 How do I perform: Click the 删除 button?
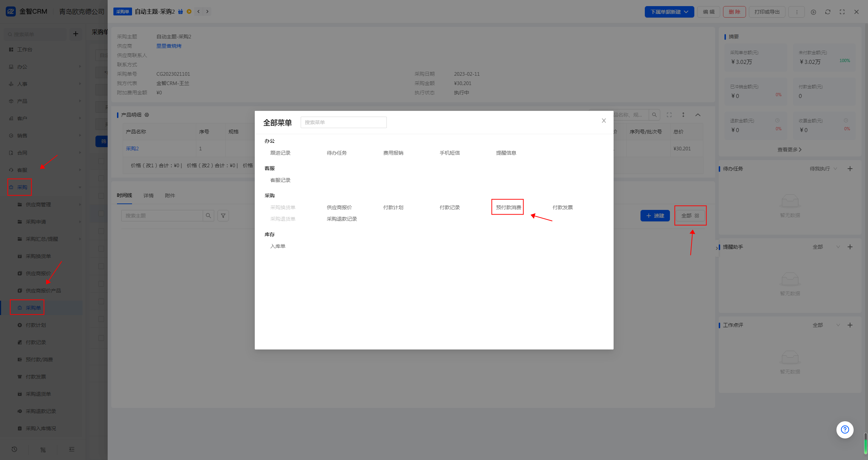pos(734,12)
